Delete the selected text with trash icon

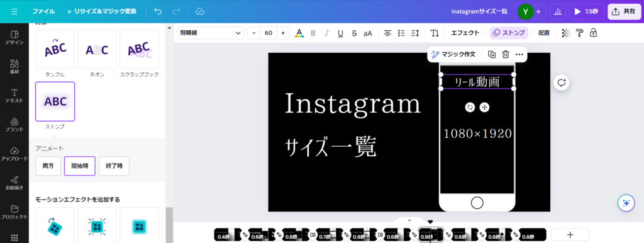point(506,54)
